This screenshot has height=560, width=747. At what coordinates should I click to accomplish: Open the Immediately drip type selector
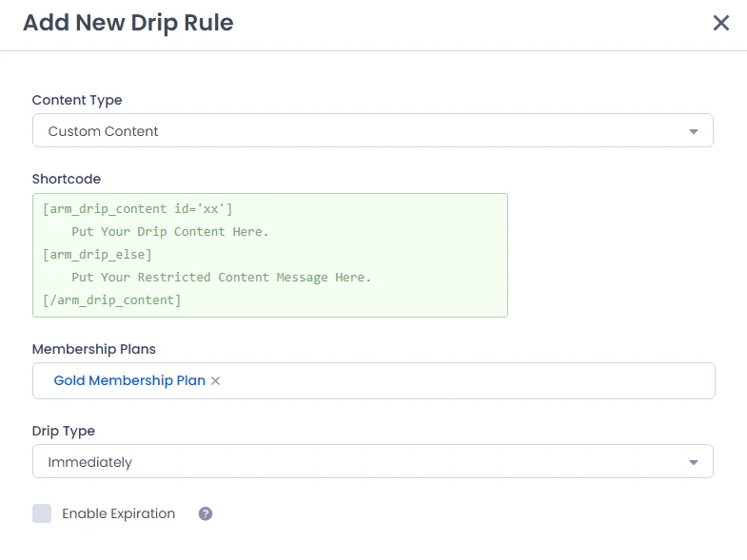tap(372, 461)
